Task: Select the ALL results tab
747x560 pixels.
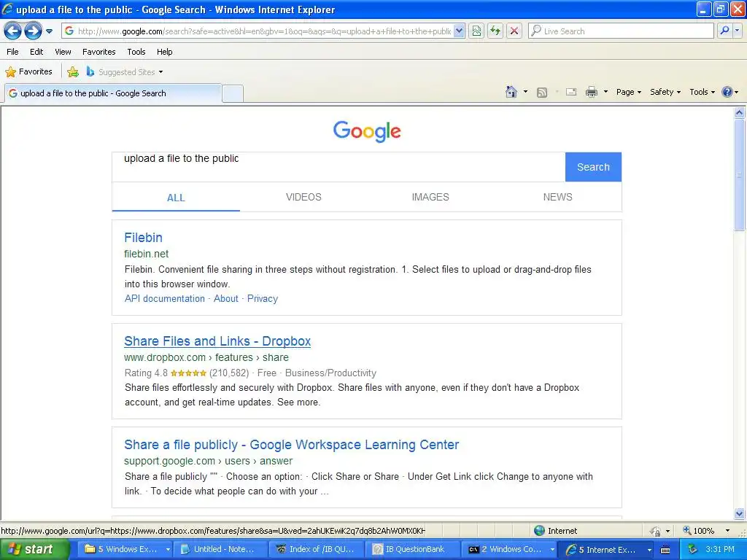Action: pos(176,198)
